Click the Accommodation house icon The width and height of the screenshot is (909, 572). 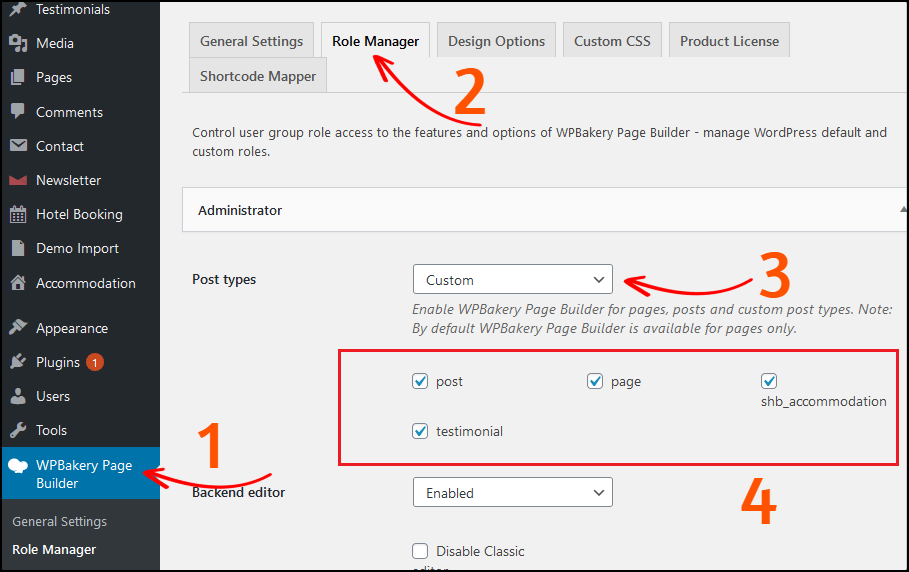pyautogui.click(x=18, y=283)
